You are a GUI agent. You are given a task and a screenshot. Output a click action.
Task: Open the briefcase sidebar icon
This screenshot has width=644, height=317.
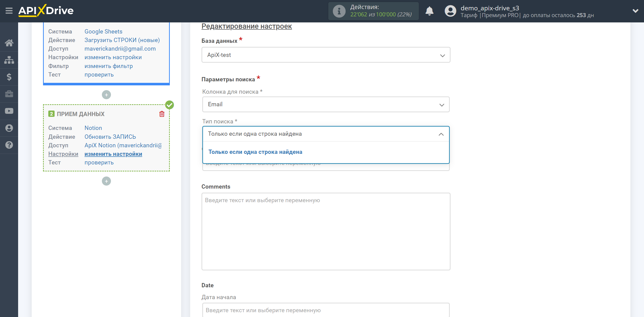[x=9, y=94]
